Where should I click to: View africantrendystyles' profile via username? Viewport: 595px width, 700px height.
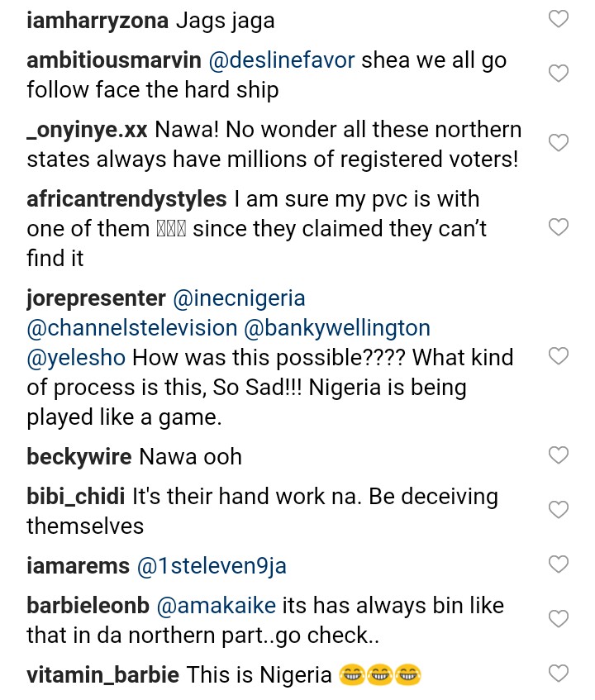pyautogui.click(x=126, y=199)
